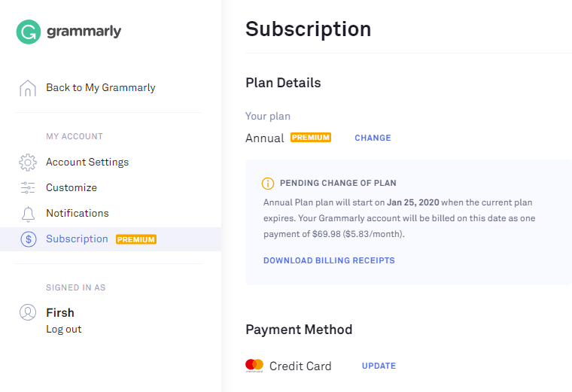Click the PREMIUM badge beside Annual
Image resolution: width=572 pixels, height=392 pixels.
point(311,138)
